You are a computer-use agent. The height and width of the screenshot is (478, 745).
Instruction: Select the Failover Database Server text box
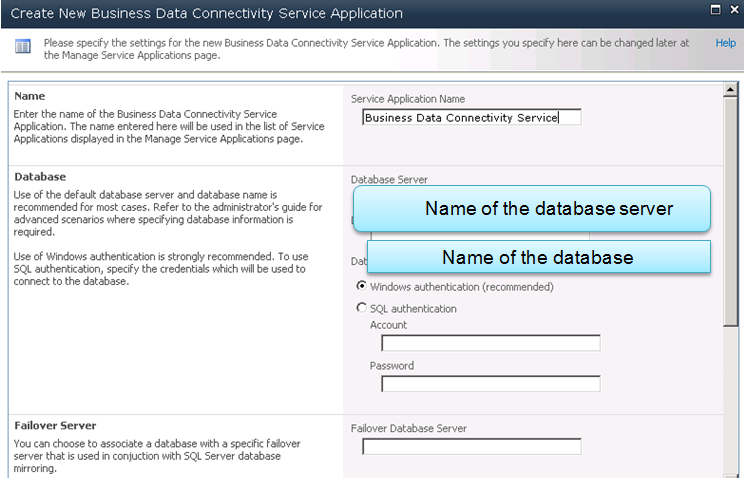click(x=471, y=447)
